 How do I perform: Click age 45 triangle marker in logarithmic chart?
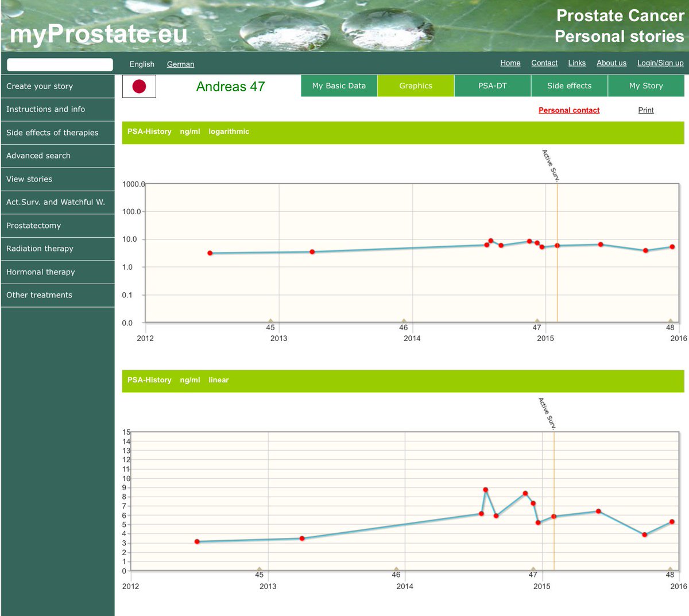(x=270, y=321)
